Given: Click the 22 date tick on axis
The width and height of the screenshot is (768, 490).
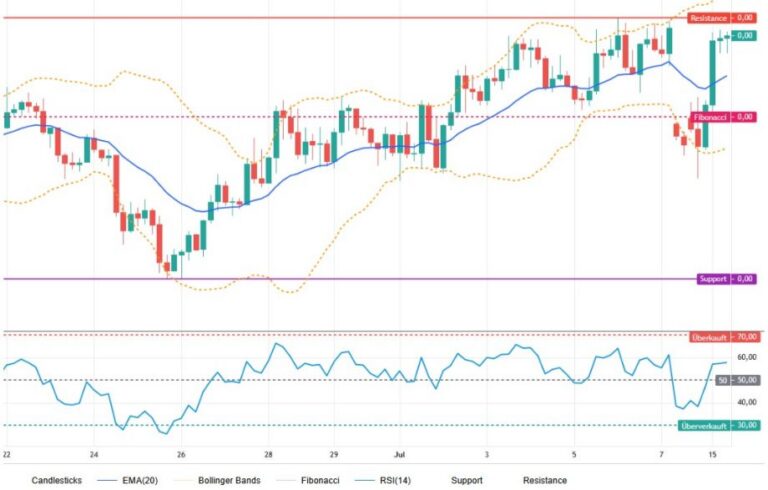Looking at the screenshot, I should point(7,455).
